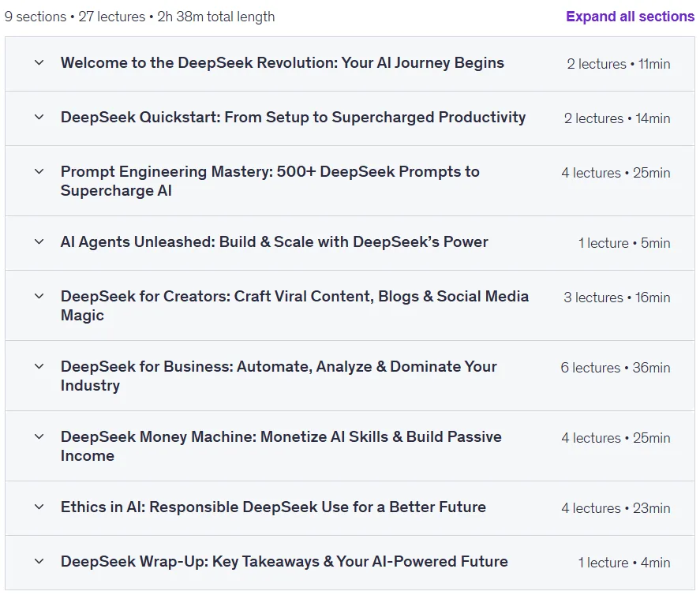Image resolution: width=700 pixels, height=595 pixels.
Task: Open DeepSeek for Creators section title
Action: pyautogui.click(x=294, y=305)
